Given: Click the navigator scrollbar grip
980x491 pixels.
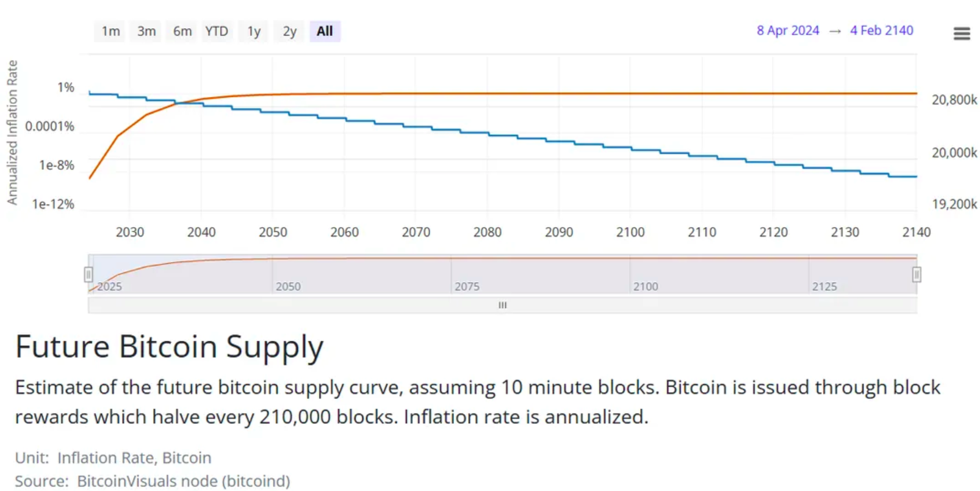Looking at the screenshot, I should (502, 305).
